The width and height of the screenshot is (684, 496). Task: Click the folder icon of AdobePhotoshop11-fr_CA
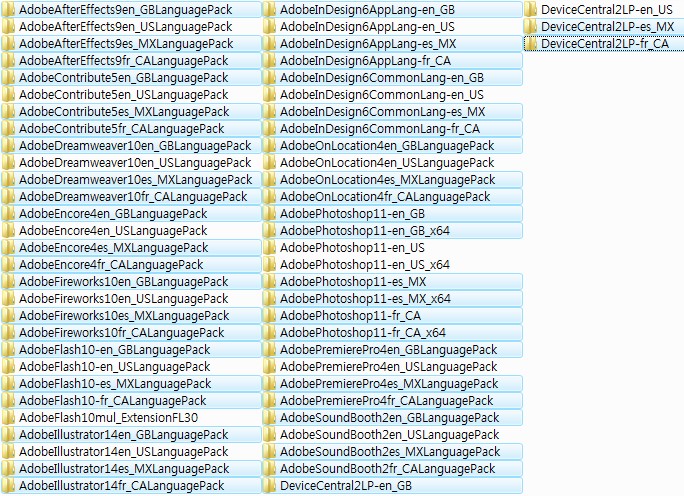(270, 316)
